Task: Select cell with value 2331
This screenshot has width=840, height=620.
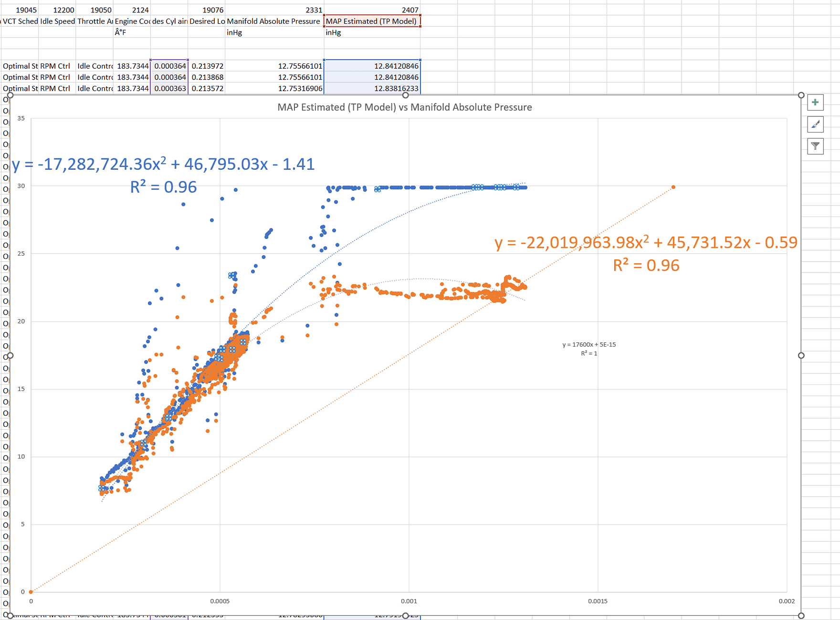Action: point(274,10)
